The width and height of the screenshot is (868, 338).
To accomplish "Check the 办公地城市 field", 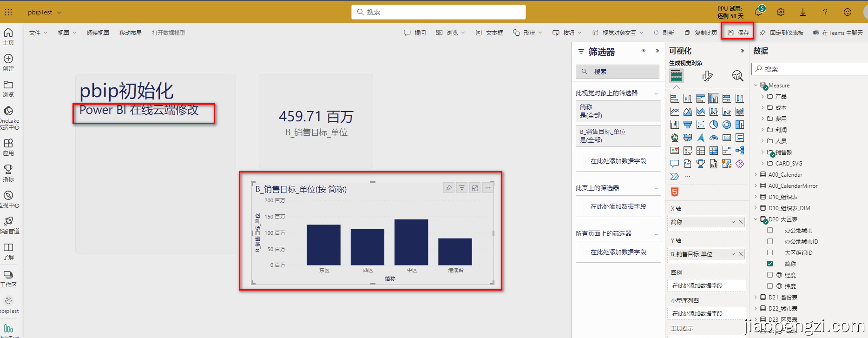I will [x=770, y=230].
